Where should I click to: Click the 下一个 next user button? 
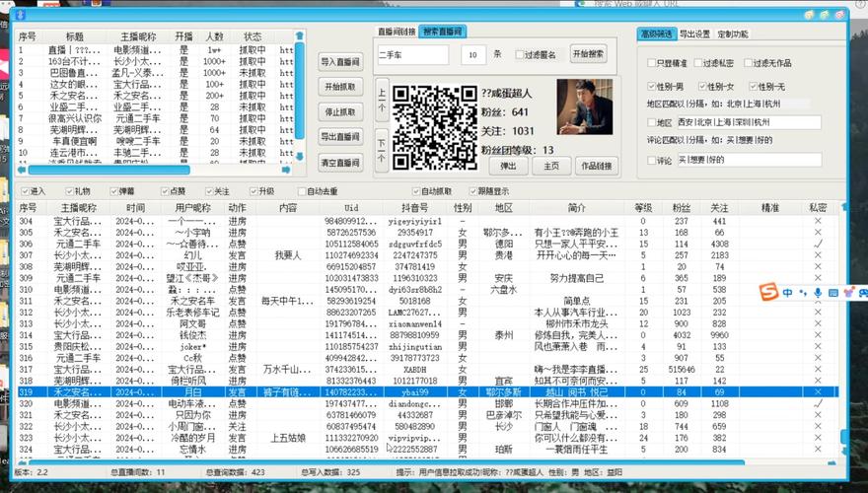click(x=382, y=150)
